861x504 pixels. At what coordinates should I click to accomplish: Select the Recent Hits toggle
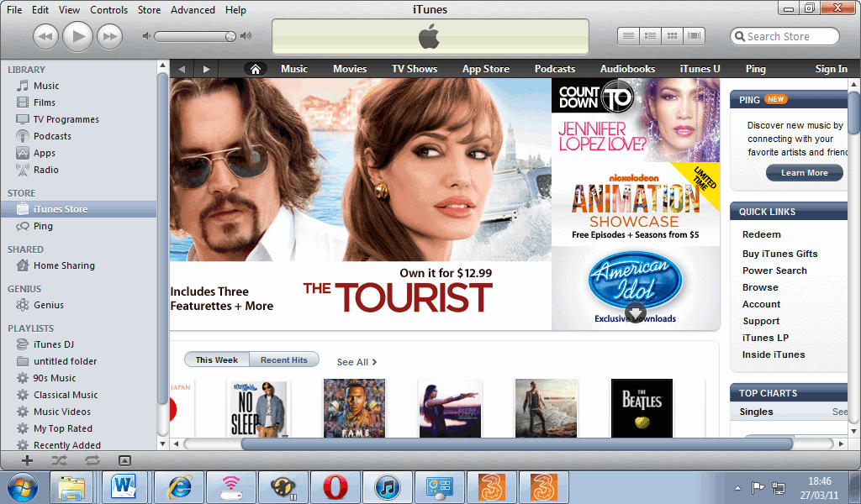[284, 360]
